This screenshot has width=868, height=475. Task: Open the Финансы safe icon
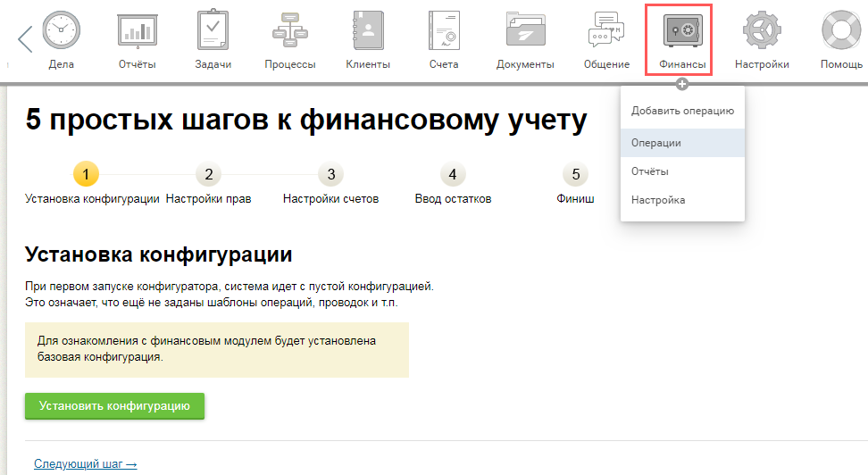pos(682,29)
